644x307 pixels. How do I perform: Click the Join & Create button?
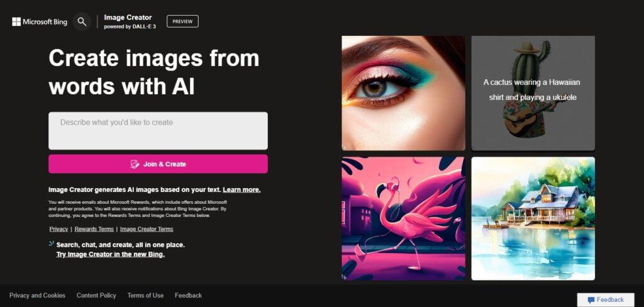tap(158, 164)
